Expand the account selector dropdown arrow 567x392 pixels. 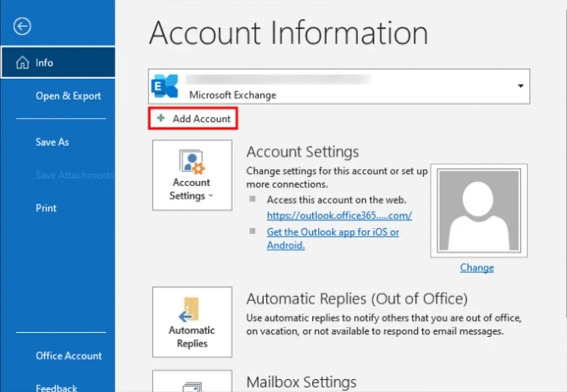[520, 86]
